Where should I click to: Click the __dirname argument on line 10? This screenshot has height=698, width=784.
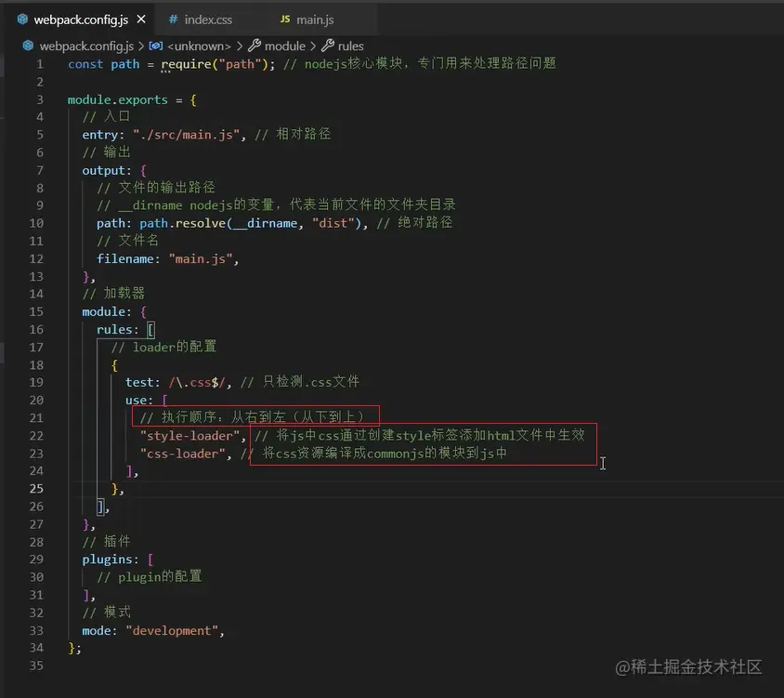point(265,223)
